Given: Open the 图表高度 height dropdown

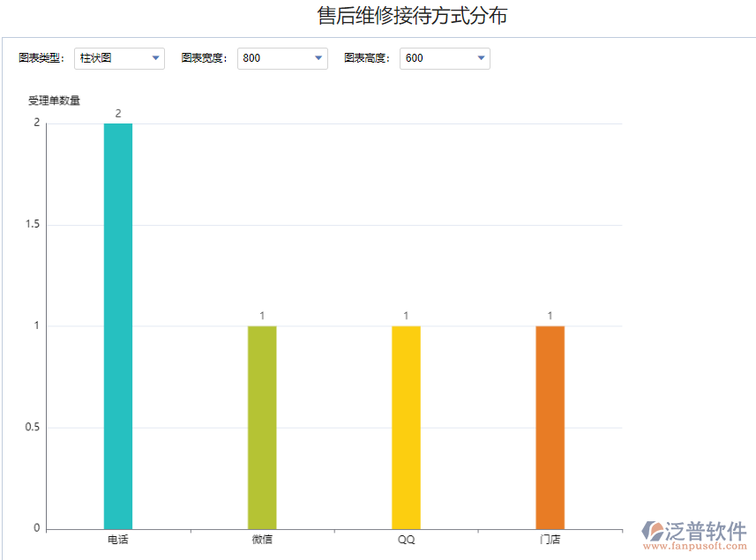Looking at the screenshot, I should (445, 58).
